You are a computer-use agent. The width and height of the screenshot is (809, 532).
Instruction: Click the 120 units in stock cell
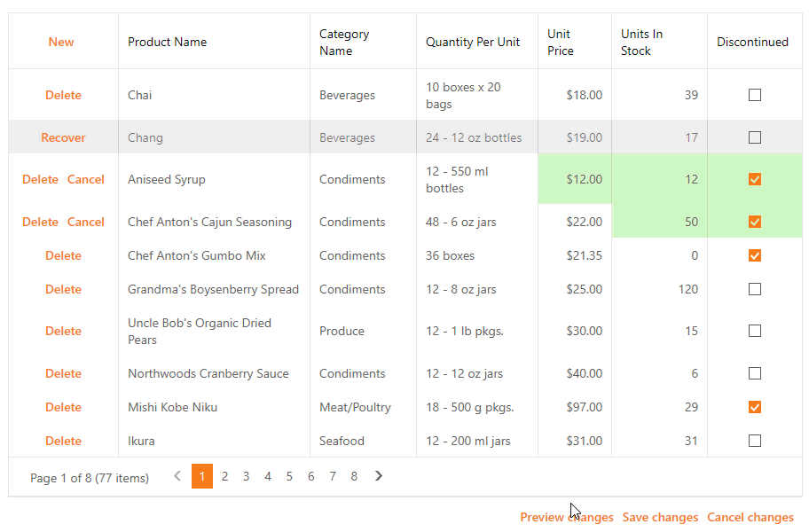coord(659,289)
